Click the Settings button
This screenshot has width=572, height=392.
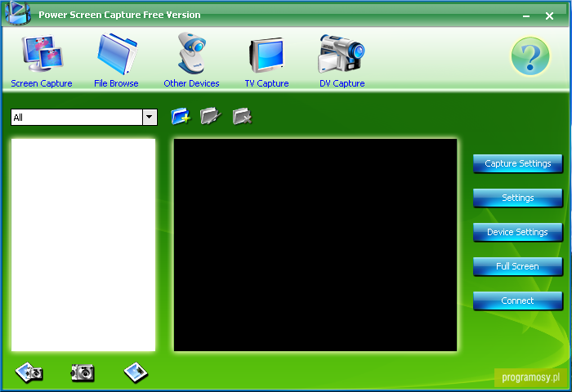click(x=517, y=198)
